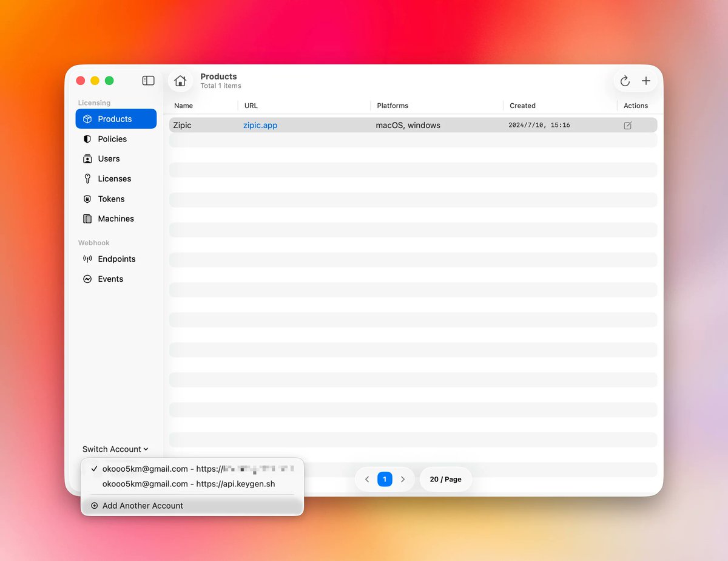The height and width of the screenshot is (561, 728).
Task: Toggle the sidebar visibility icon
Action: (x=148, y=81)
